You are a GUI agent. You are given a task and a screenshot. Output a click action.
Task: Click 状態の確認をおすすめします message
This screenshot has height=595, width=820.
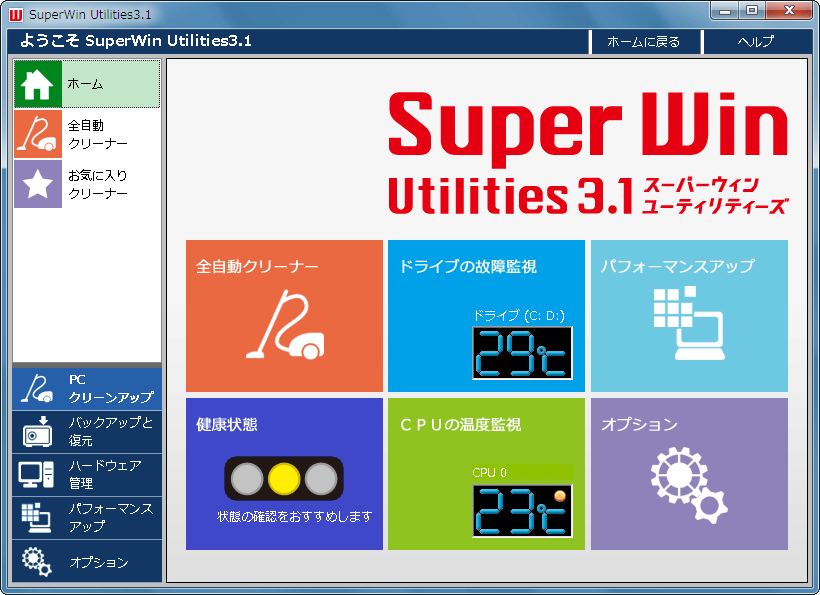(x=294, y=517)
